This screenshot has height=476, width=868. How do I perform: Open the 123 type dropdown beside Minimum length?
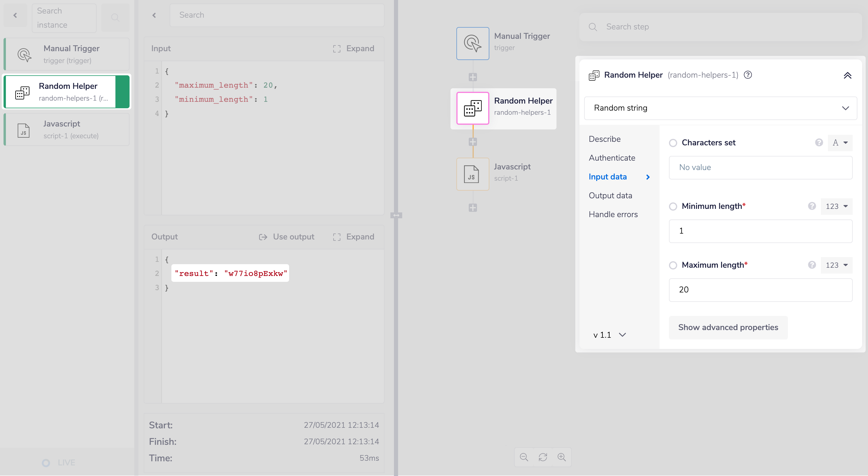(x=837, y=206)
